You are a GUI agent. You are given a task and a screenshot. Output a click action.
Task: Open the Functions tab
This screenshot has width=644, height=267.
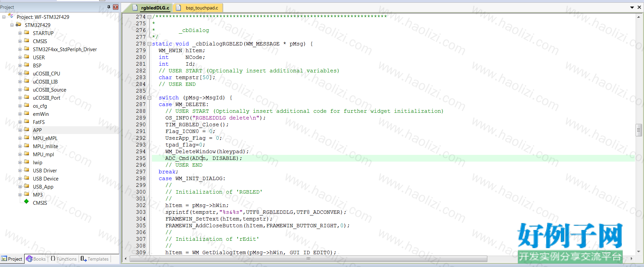[x=64, y=259]
